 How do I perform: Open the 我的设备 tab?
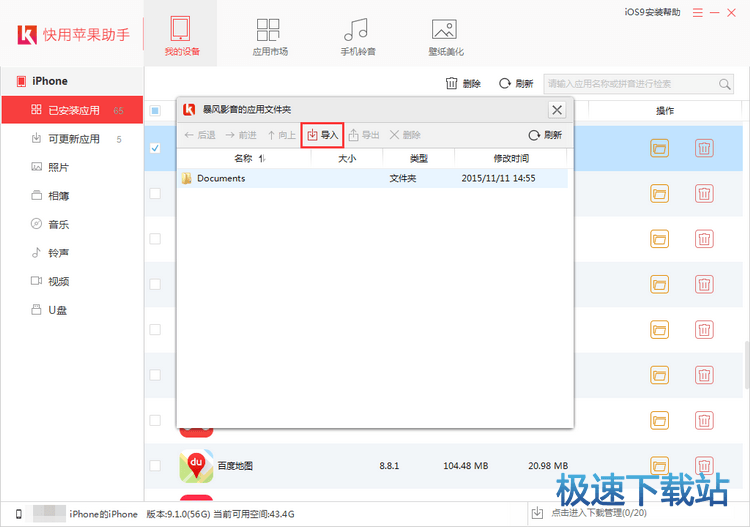[x=181, y=35]
